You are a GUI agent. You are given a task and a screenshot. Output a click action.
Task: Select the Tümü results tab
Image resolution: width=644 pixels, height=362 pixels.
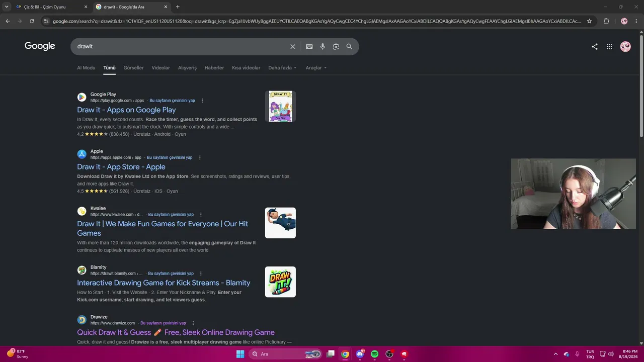109,68
